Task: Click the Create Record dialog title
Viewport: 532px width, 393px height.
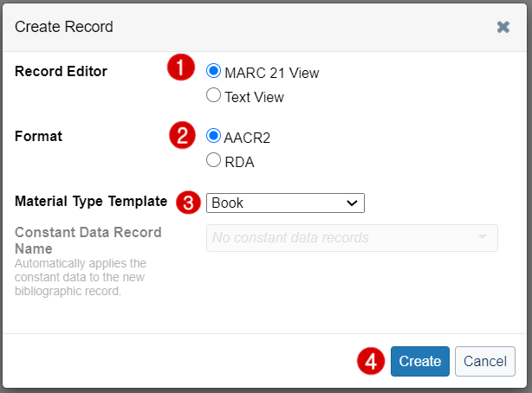Action: pyautogui.click(x=64, y=27)
